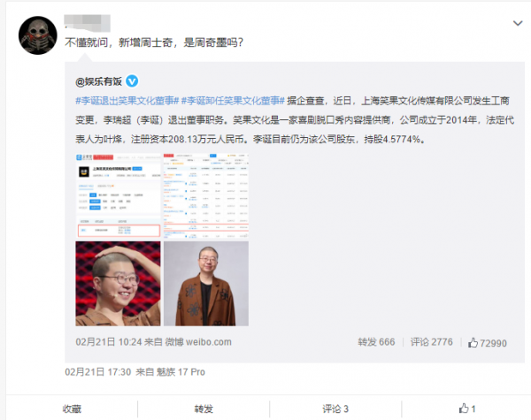The image size is (531, 420).
Task: Open hashtag #李诞退出笑果文化董事#
Action: point(127,101)
